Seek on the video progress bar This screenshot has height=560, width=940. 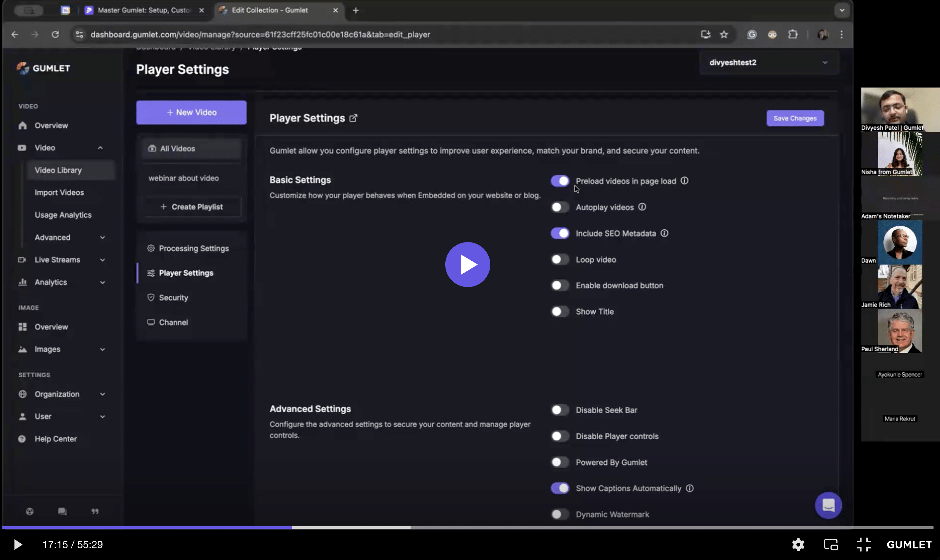[467, 527]
